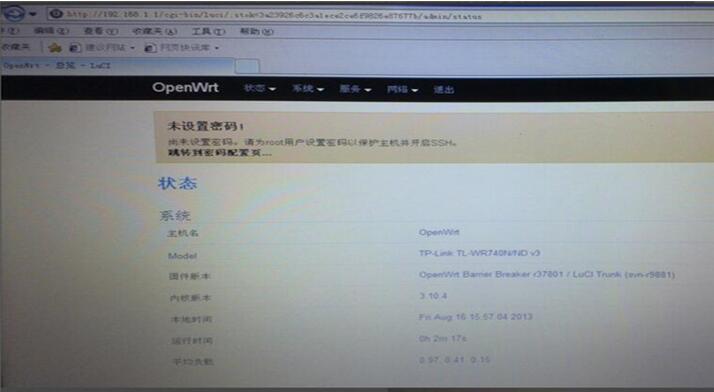The height and width of the screenshot is (392, 714).
Task: Click the local time value Fri Aug 16
Action: pos(476,316)
